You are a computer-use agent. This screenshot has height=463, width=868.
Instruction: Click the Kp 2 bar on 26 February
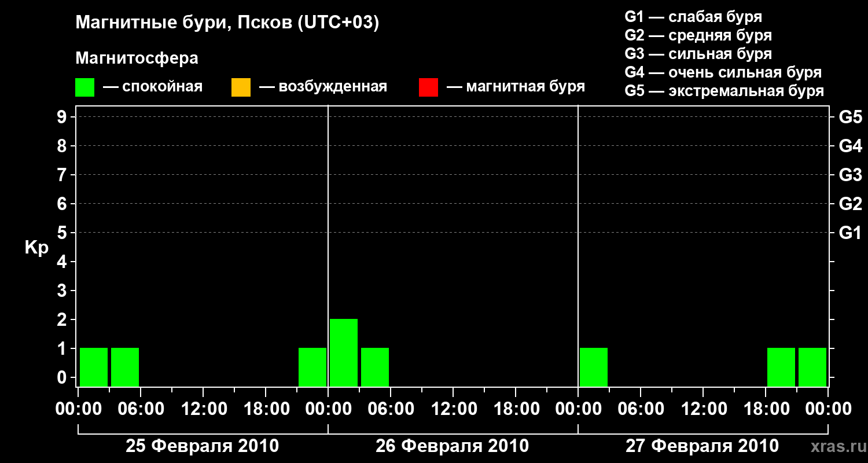[x=344, y=352]
